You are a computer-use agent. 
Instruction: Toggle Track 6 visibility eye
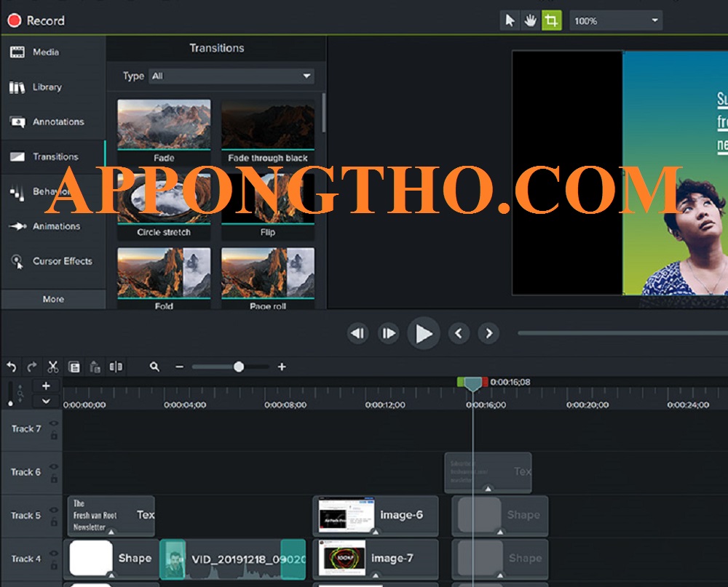click(55, 466)
